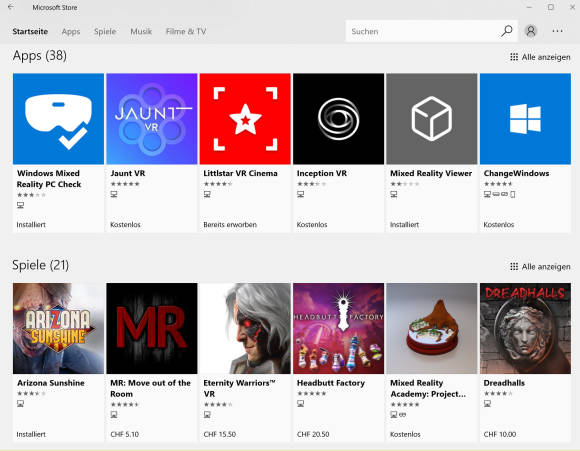Click the Spiele (21) section heading

pos(40,265)
